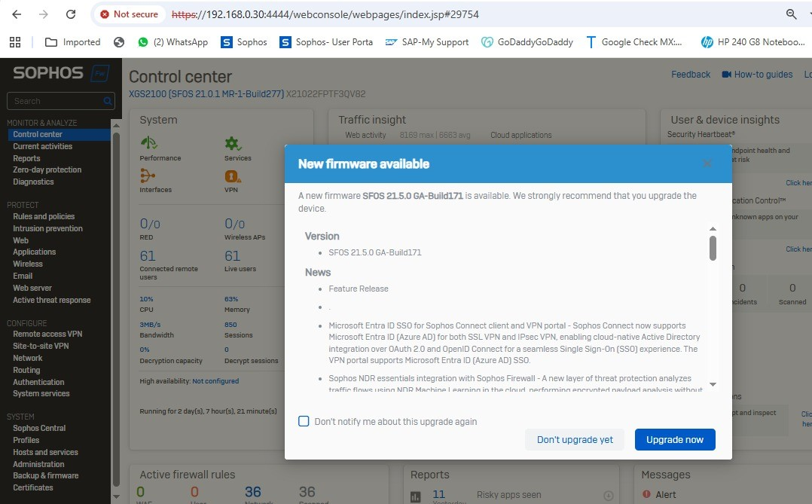Image resolution: width=812 pixels, height=504 pixels.
Task: Click the Performance system icon
Action: point(148,143)
